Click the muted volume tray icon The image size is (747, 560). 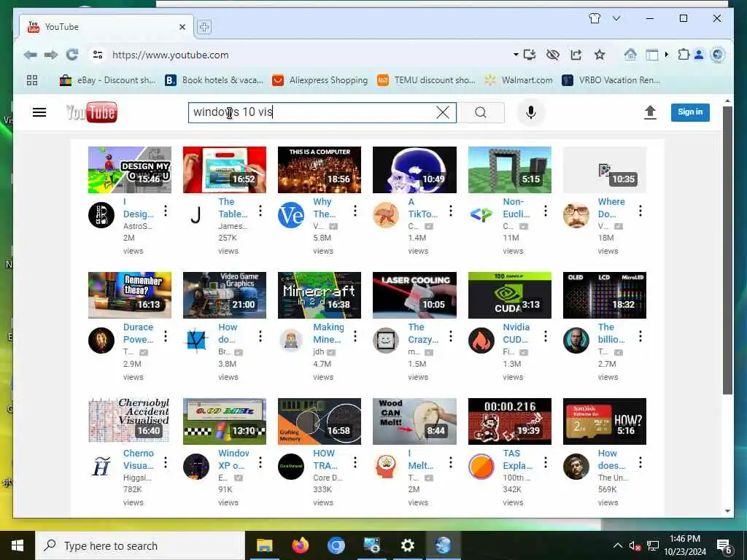coord(634,545)
